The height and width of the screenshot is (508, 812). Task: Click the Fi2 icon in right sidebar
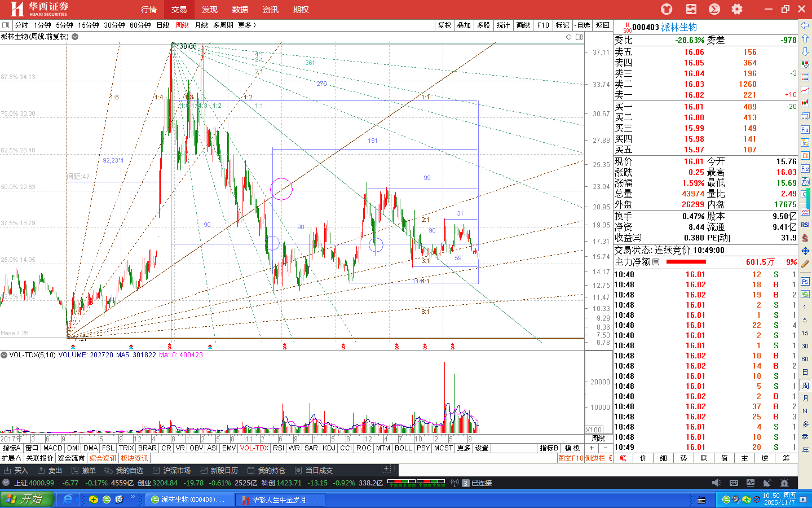(805, 168)
